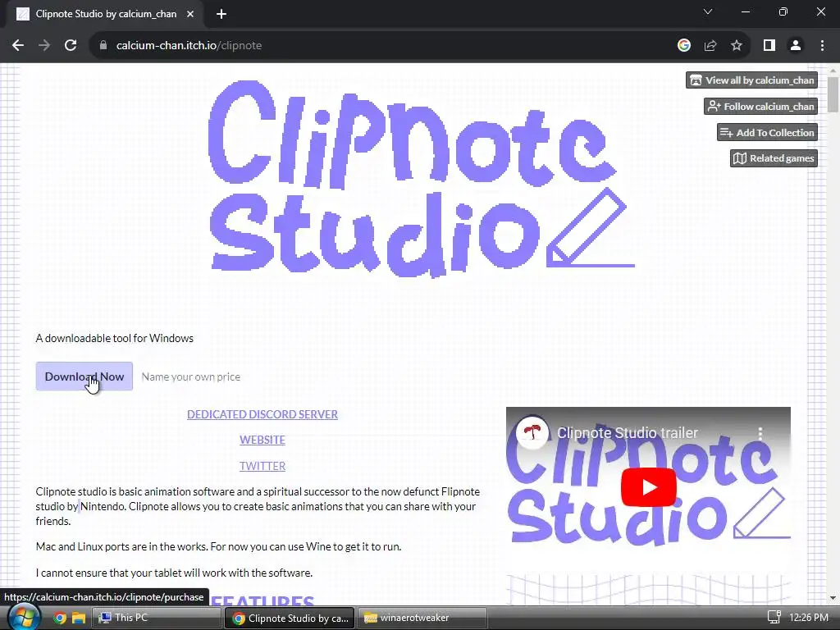Open the Google icon in address bar

(683, 46)
